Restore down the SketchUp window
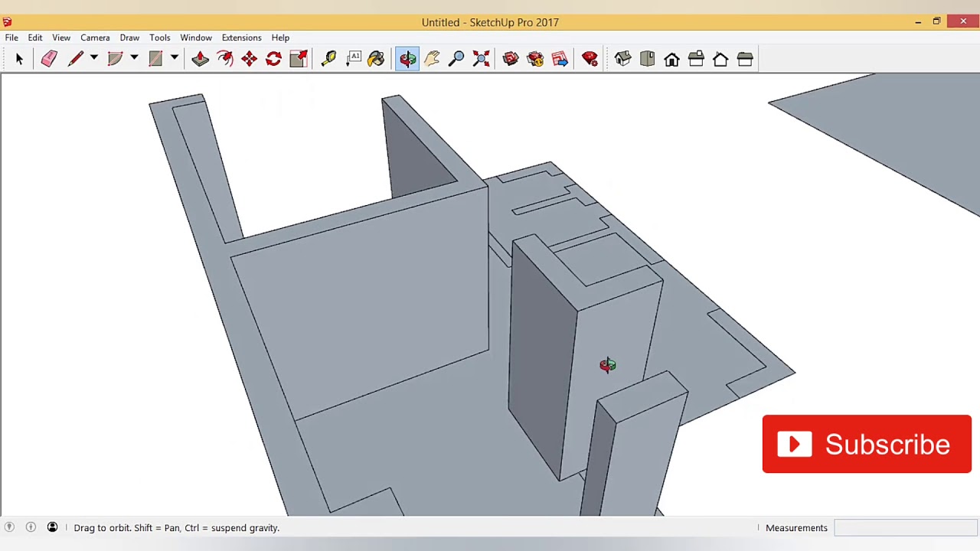The image size is (980, 551). coord(936,21)
